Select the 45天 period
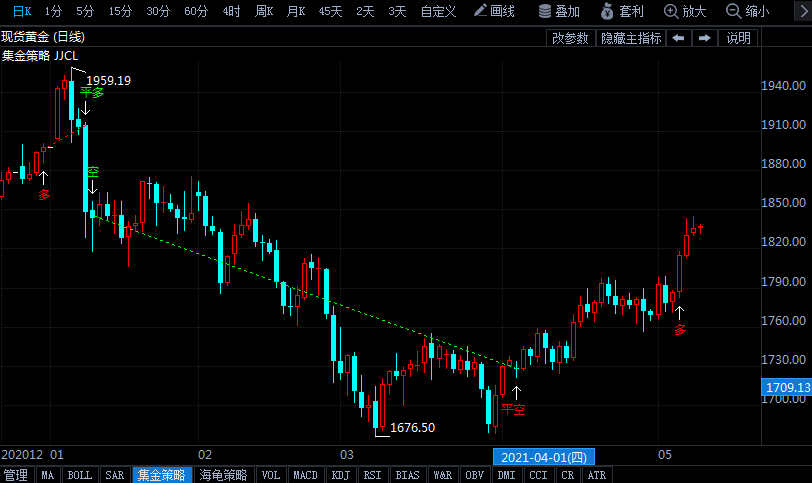The image size is (812, 483). coord(330,11)
